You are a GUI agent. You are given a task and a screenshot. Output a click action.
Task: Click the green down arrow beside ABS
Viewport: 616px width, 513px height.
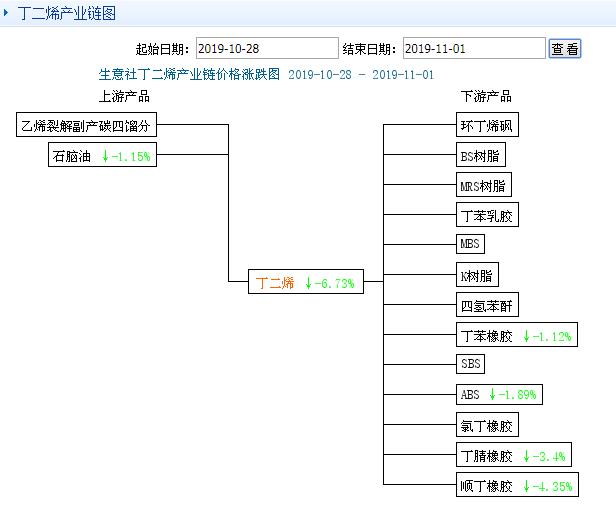pos(492,394)
